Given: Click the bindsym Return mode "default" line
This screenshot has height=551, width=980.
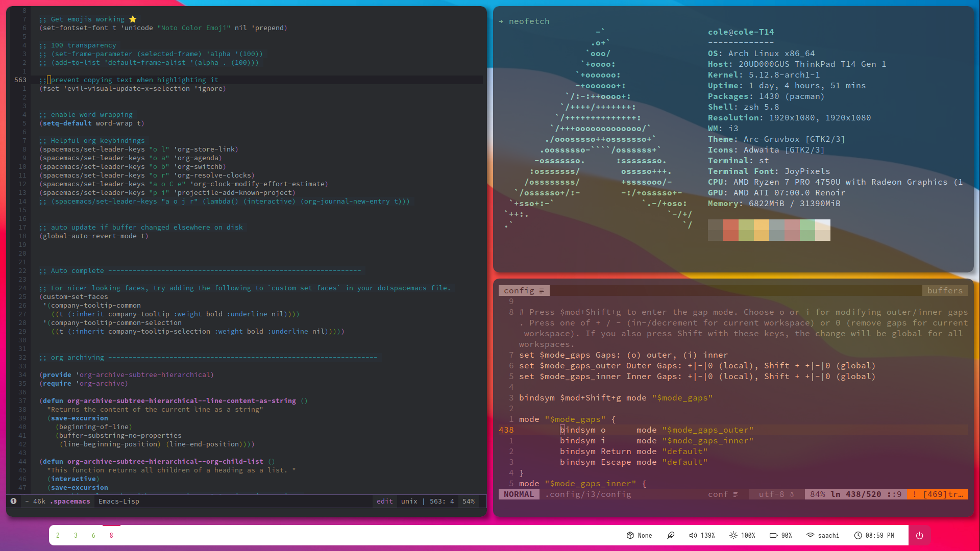Looking at the screenshot, I should (x=633, y=452).
